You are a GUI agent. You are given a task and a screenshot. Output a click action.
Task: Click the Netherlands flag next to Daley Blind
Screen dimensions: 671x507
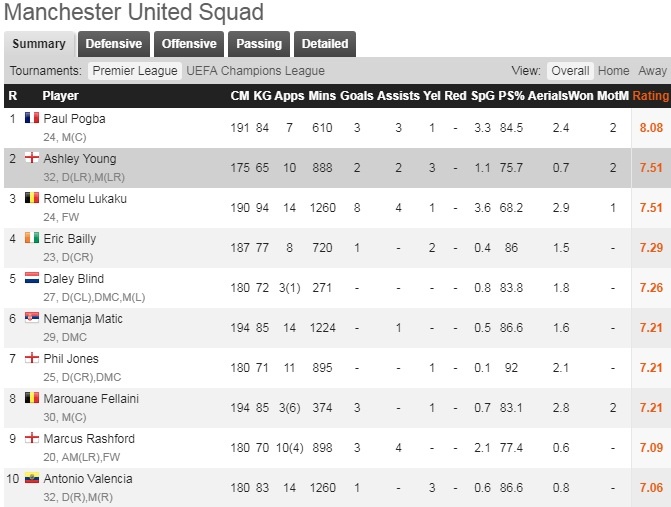click(31, 278)
